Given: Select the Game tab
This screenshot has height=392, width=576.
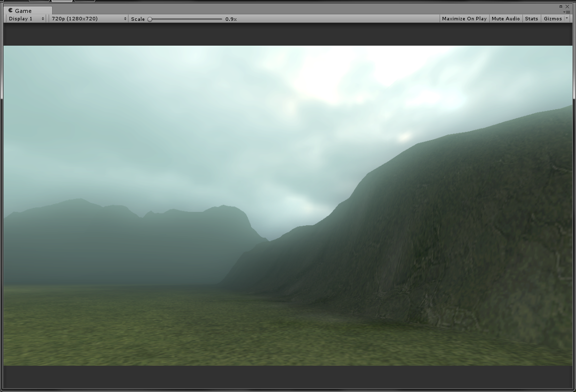Looking at the screenshot, I should [27, 10].
